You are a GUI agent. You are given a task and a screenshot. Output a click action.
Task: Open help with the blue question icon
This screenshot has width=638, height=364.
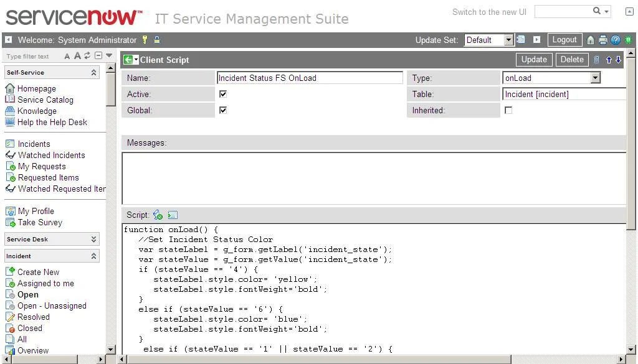tap(616, 40)
